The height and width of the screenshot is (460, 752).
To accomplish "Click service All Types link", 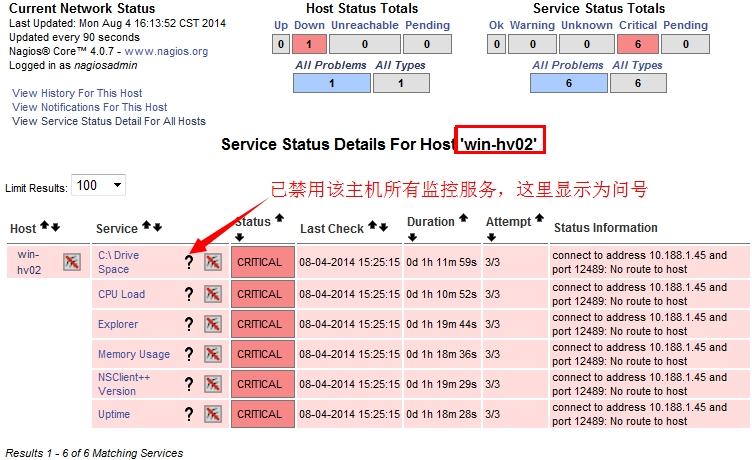I will click(637, 65).
